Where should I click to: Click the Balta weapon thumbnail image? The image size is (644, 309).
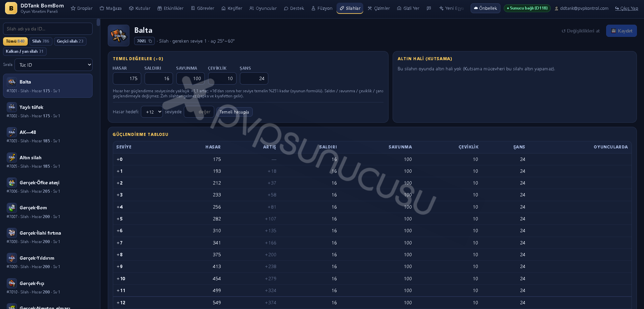coord(119,35)
